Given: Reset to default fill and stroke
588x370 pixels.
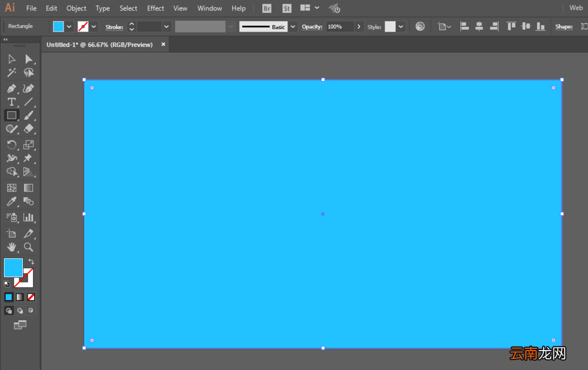Looking at the screenshot, I should 6,284.
